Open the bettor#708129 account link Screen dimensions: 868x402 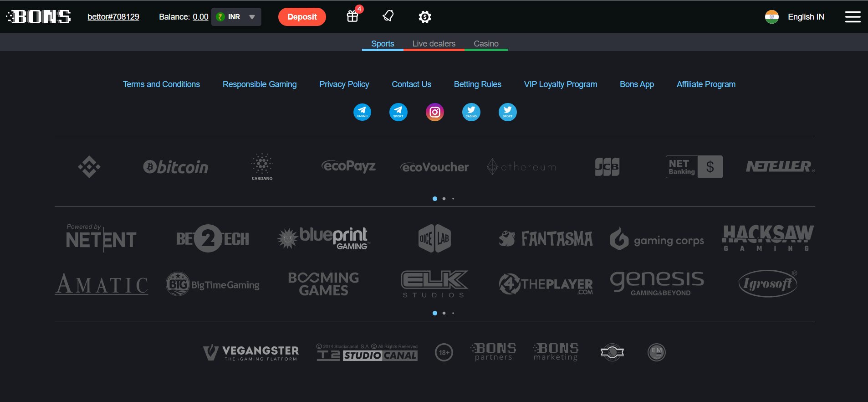[x=113, y=17]
